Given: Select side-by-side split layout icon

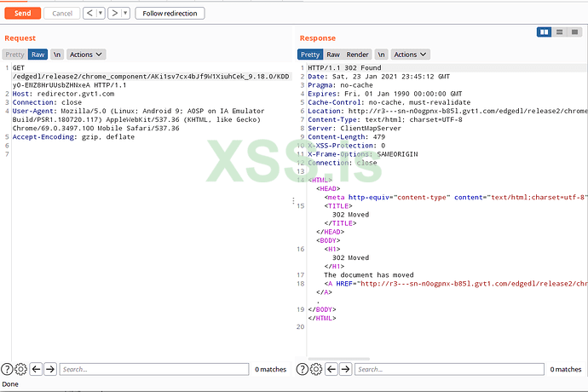Looking at the screenshot, I should tap(545, 32).
